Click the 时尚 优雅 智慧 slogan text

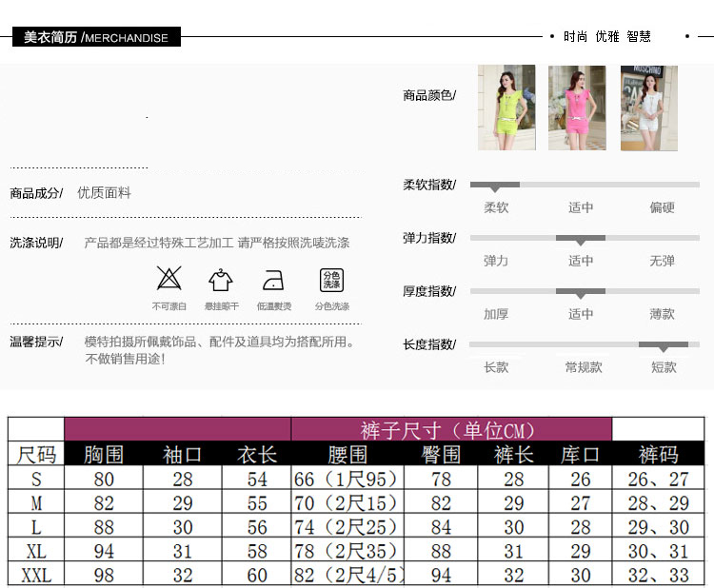coord(606,37)
